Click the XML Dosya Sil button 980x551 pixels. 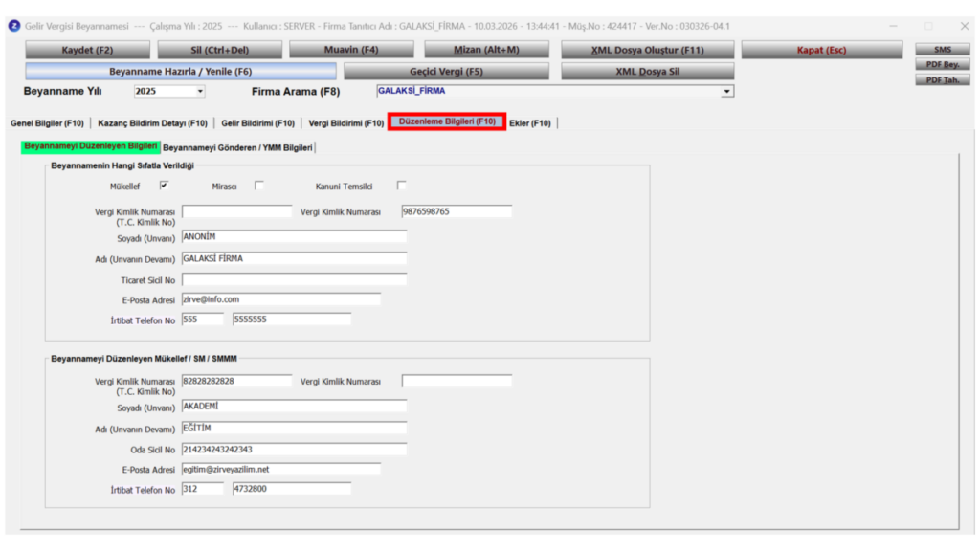point(648,71)
